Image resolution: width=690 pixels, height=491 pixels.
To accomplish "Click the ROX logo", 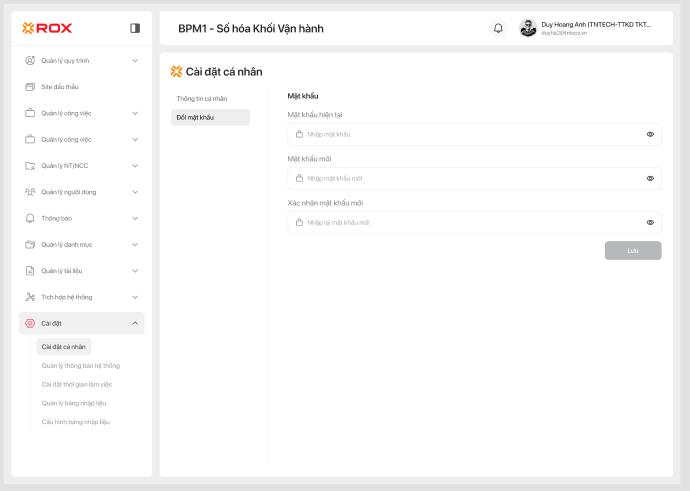I will [47, 28].
